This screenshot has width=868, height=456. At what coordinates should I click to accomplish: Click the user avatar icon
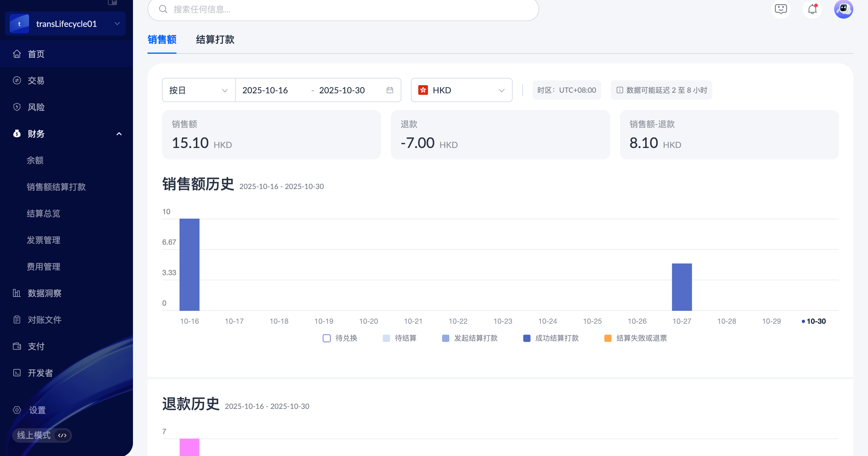pos(843,9)
